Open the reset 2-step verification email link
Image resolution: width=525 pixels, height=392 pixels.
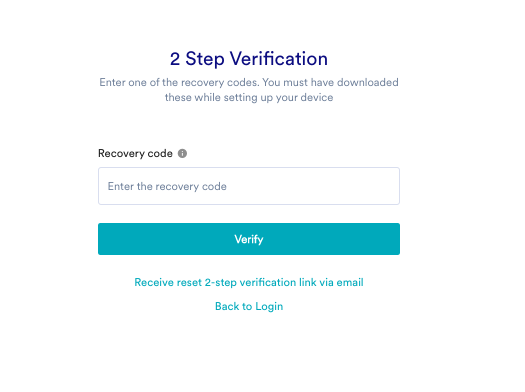249,282
